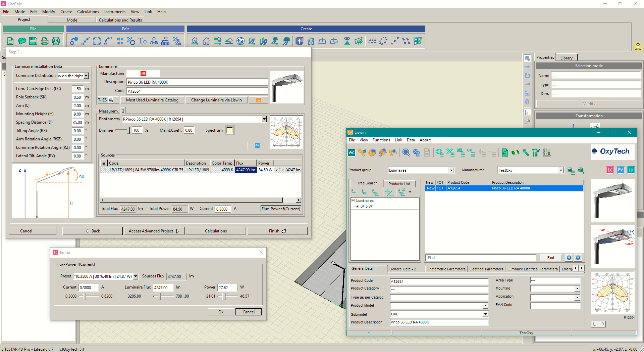The height and width of the screenshot is (352, 644).
Task: Click the OXL list icon in Liswin toolbar
Action: 461,152
